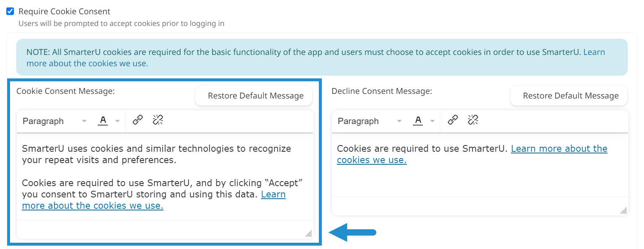Click the cookies link inside Decline Consent Message text
644x249 pixels.
click(x=559, y=148)
